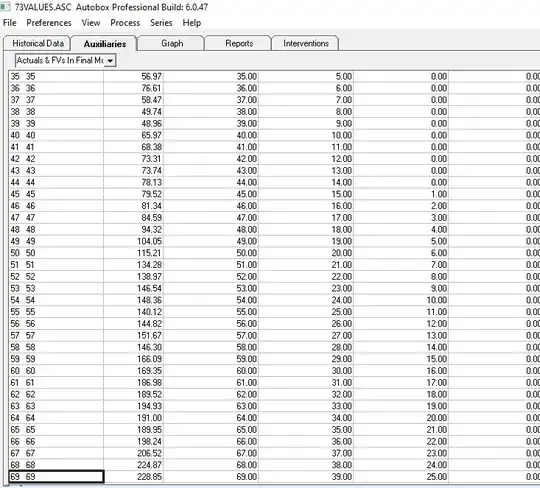This screenshot has width=540, height=488.
Task: Select the cell showing 56.97
Action: [133, 76]
